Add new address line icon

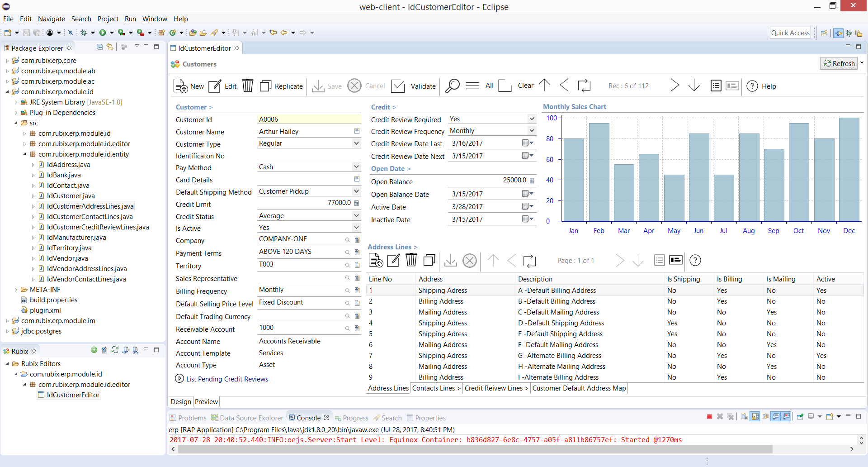[376, 260]
